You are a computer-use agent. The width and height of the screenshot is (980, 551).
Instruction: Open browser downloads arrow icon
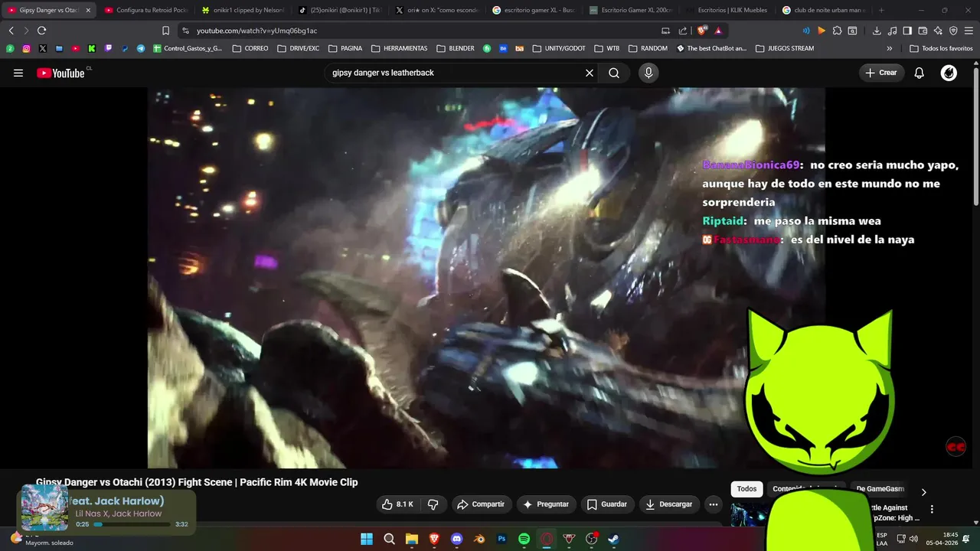[877, 31]
